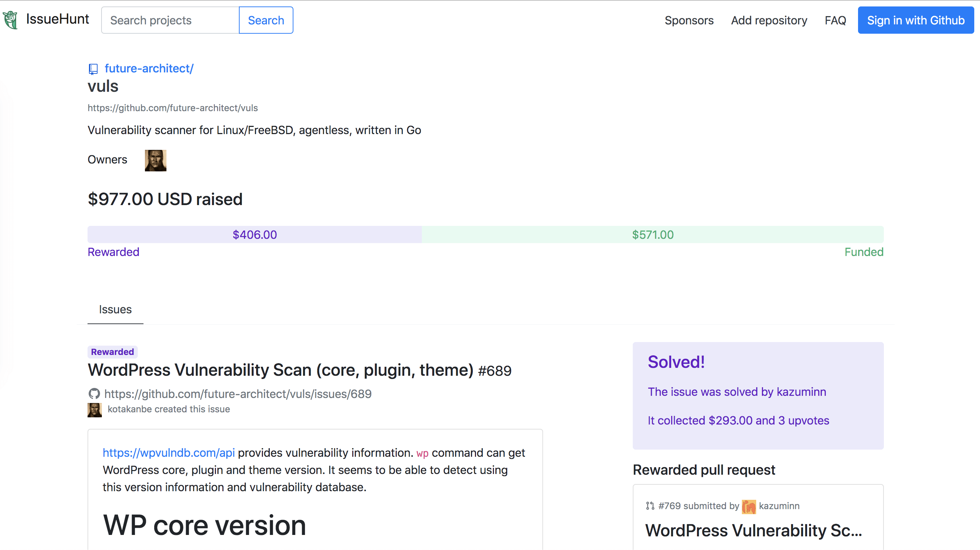Viewport: 980px width, 550px height.
Task: Click the Search projects input field
Action: [x=170, y=20]
